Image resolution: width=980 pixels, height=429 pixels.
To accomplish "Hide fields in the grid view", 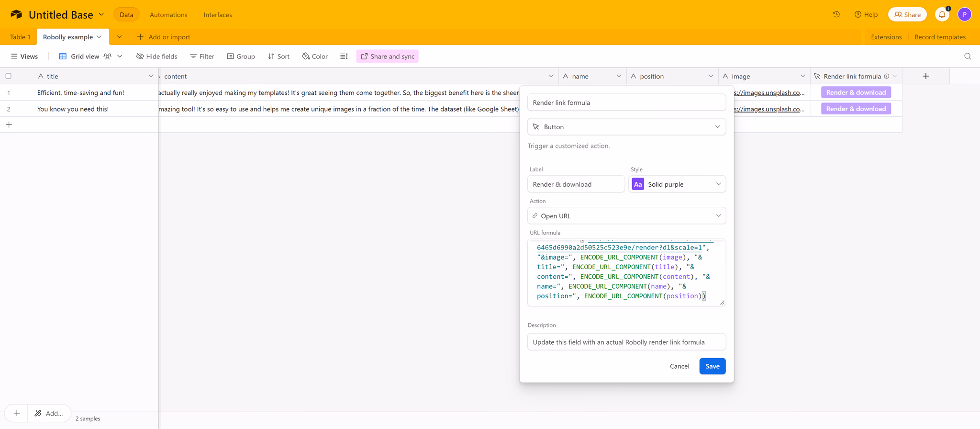I will [x=157, y=56].
